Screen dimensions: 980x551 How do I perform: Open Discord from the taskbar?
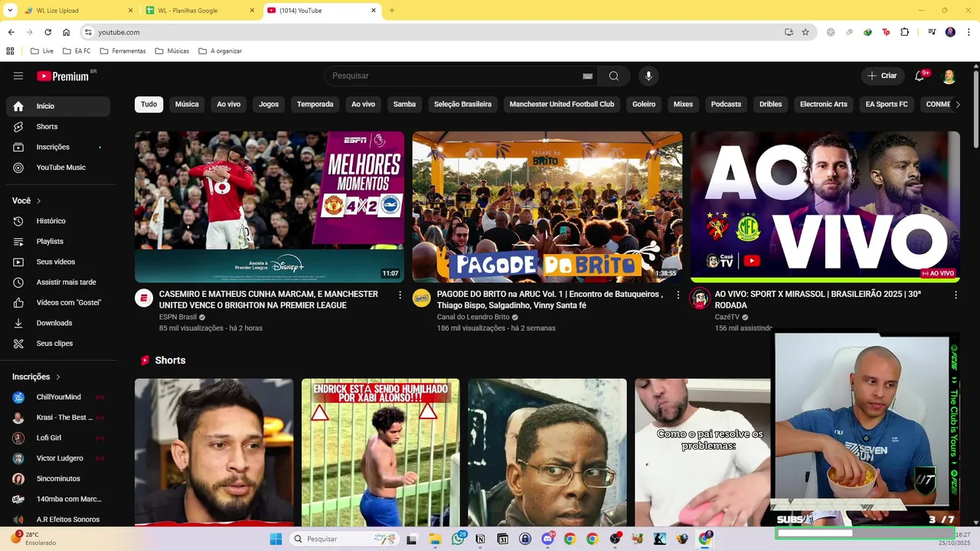point(547,539)
